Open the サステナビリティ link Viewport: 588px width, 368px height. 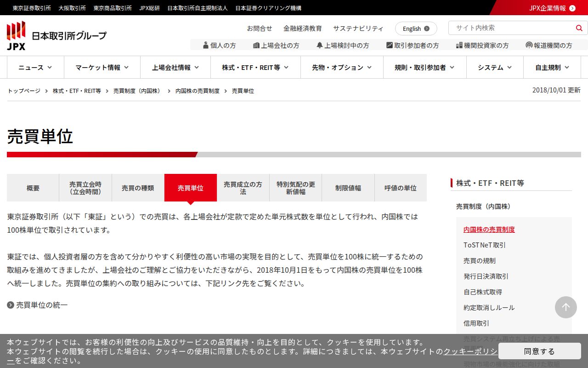point(358,28)
